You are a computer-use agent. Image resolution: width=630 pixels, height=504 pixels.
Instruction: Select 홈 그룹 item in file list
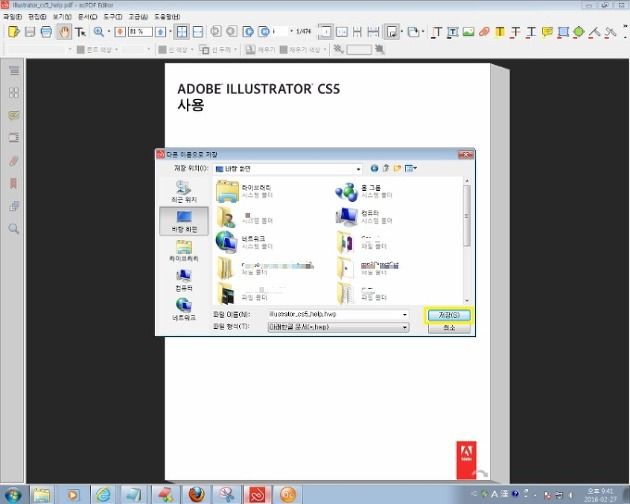(364, 192)
